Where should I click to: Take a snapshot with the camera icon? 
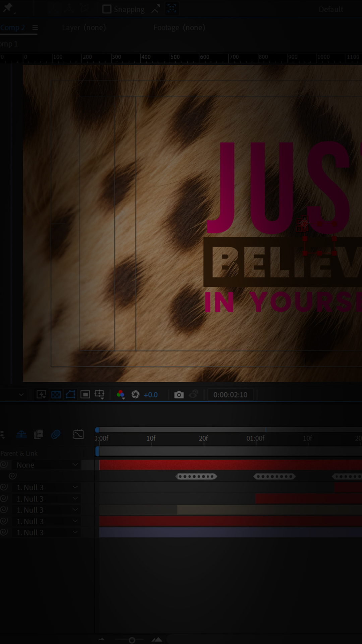click(179, 395)
